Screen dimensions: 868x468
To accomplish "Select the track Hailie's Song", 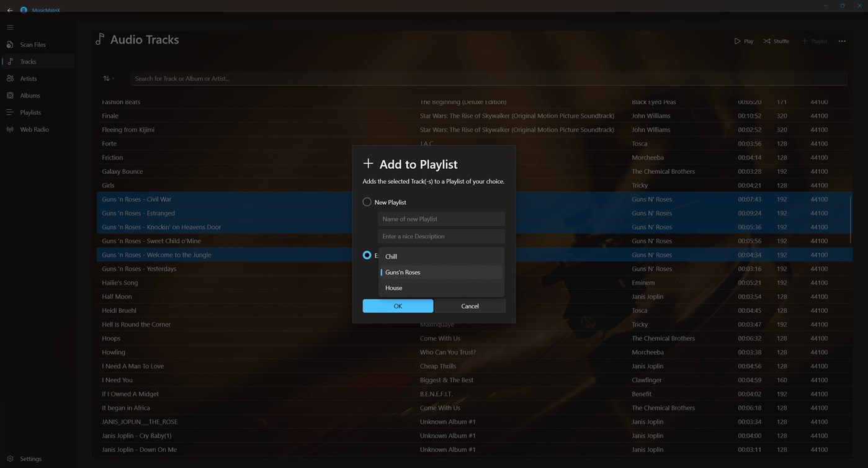I will pos(475,282).
